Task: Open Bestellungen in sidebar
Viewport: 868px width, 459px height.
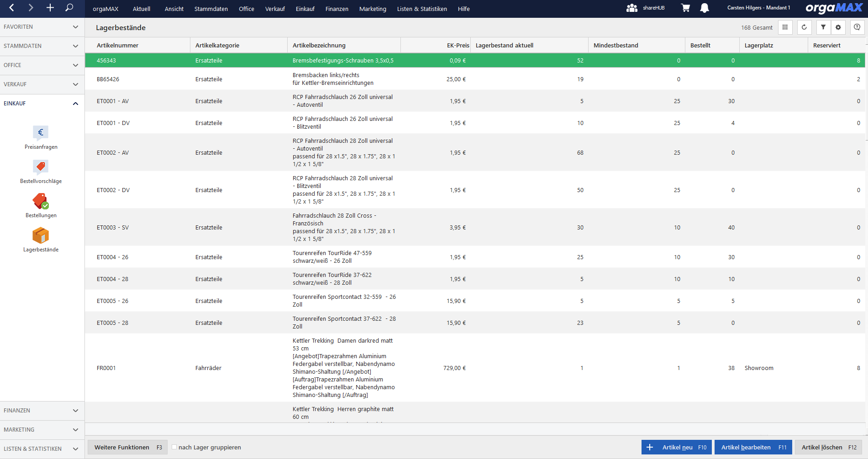Action: (x=41, y=206)
